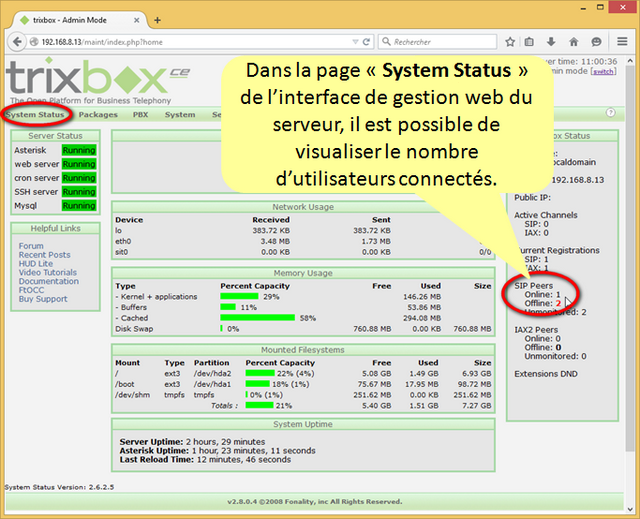This screenshot has height=519, width=640.
Task: Close the trixbox - Admin Mode tab
Action: 137,20
